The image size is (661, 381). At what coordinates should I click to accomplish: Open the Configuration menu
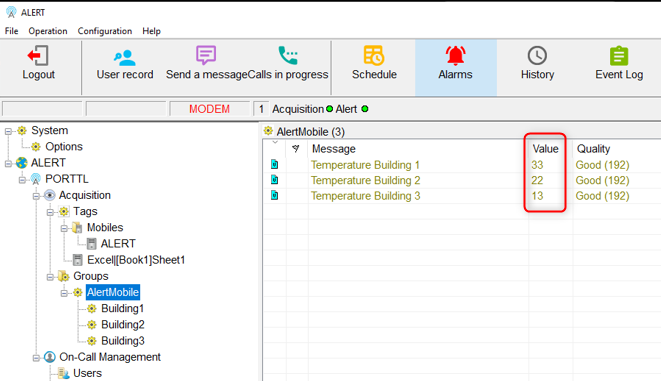[x=105, y=31]
